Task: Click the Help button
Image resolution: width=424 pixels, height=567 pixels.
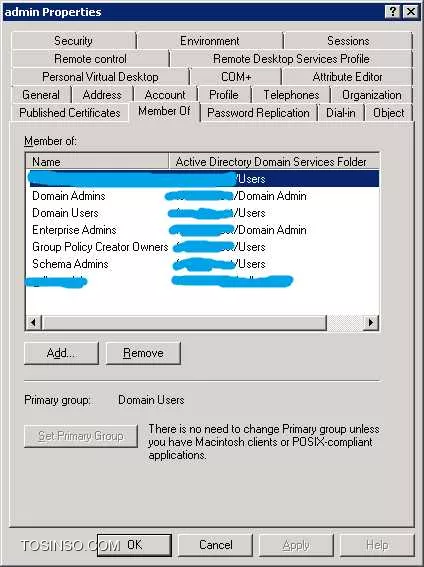Action: (x=377, y=545)
